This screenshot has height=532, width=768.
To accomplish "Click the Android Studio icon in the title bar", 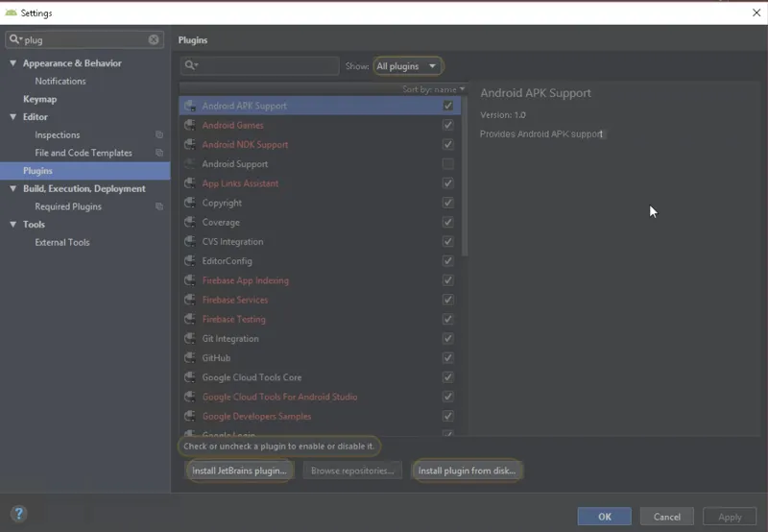I will [11, 12].
